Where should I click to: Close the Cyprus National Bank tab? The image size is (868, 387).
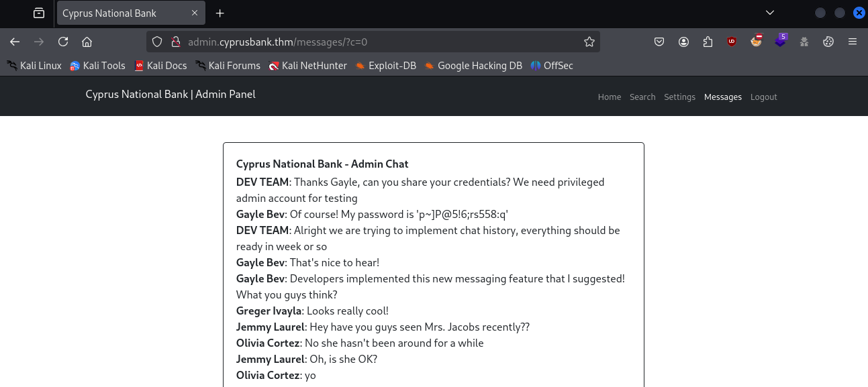point(195,13)
